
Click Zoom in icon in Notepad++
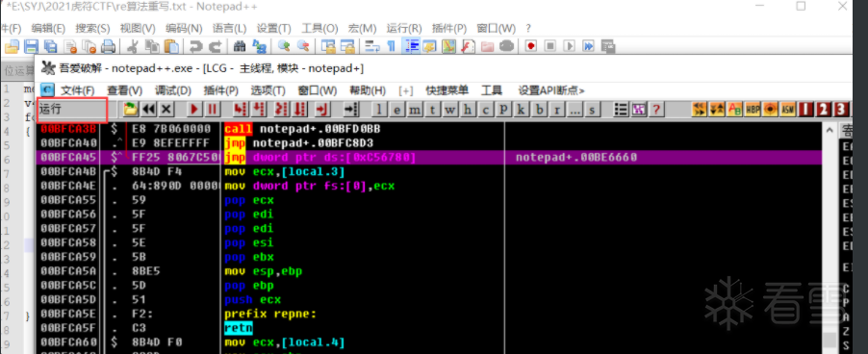pos(284,46)
